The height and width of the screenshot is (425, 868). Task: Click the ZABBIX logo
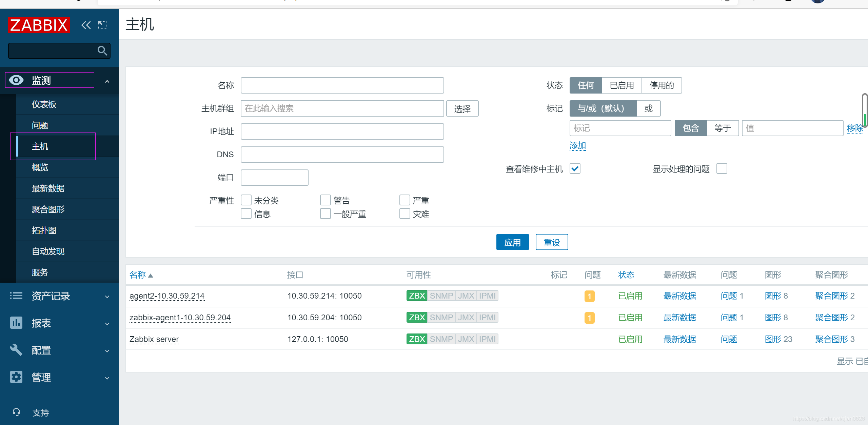[x=39, y=25]
